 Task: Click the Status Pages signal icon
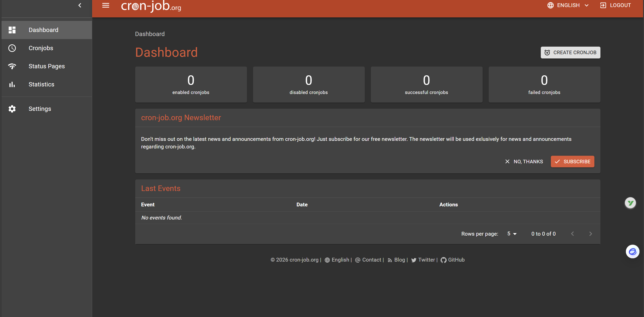tap(12, 66)
